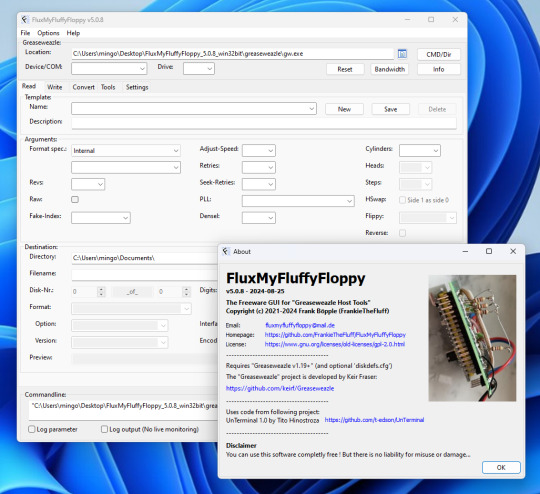The height and width of the screenshot is (494, 540).
Task: Switch to the Write tab
Action: pos(55,87)
